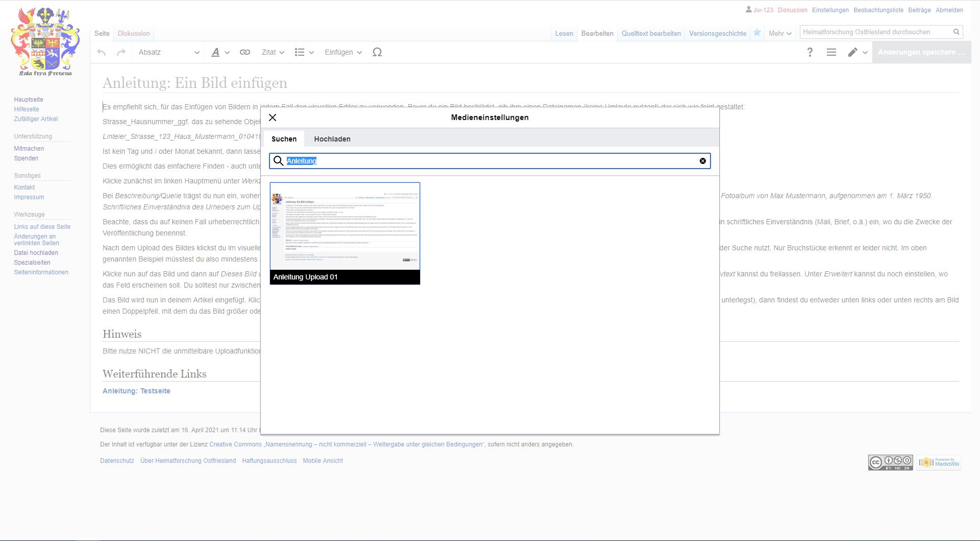Expand the Absatz paragraph format dropdown
The image size is (980, 541).
pyautogui.click(x=168, y=52)
